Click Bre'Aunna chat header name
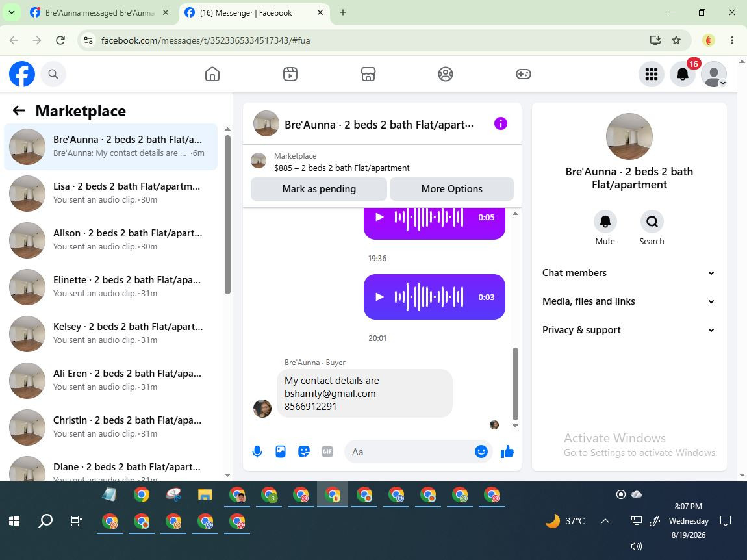This screenshot has height=560, width=747. coord(379,125)
